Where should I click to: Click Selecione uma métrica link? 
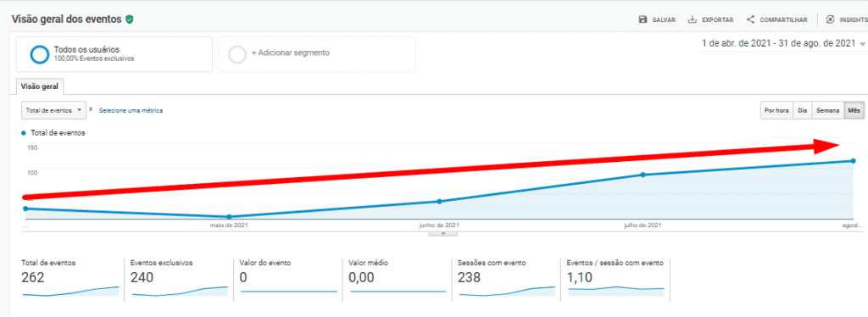point(131,111)
